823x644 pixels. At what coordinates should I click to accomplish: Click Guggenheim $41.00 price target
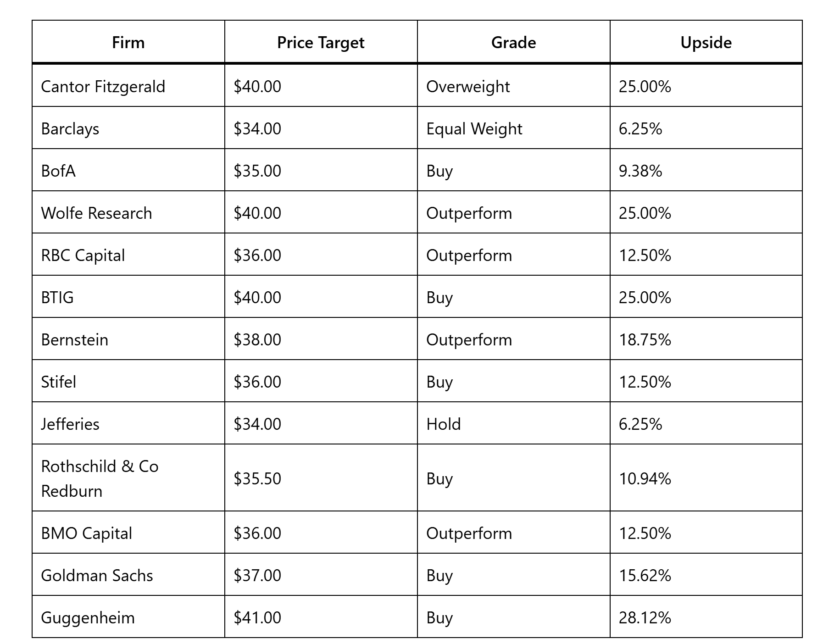click(x=257, y=618)
